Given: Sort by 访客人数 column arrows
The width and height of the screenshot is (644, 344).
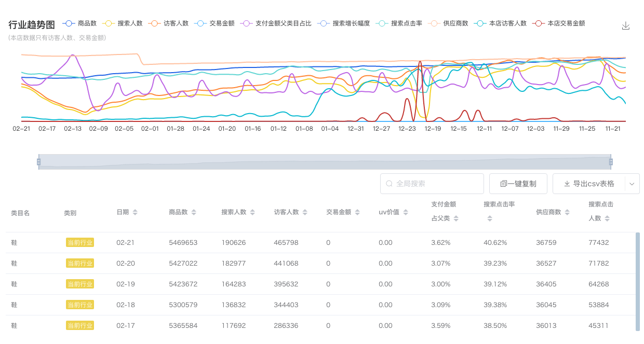Looking at the screenshot, I should coord(305,212).
